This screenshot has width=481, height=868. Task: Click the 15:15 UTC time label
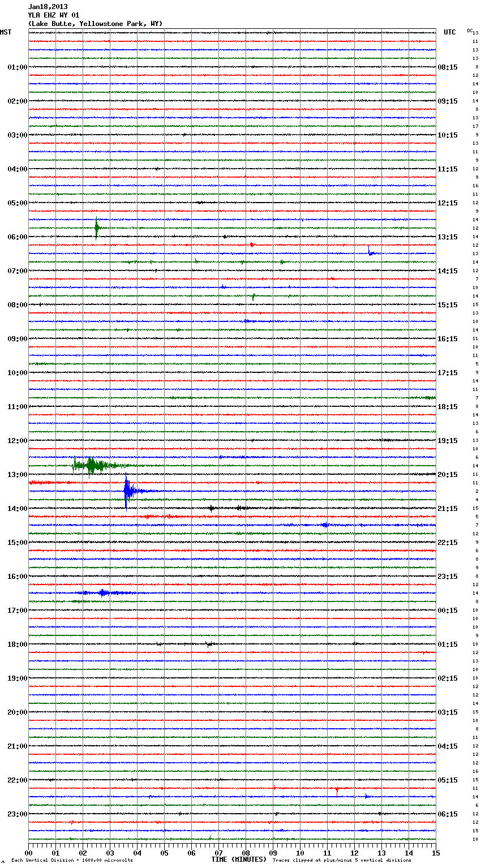(448, 305)
